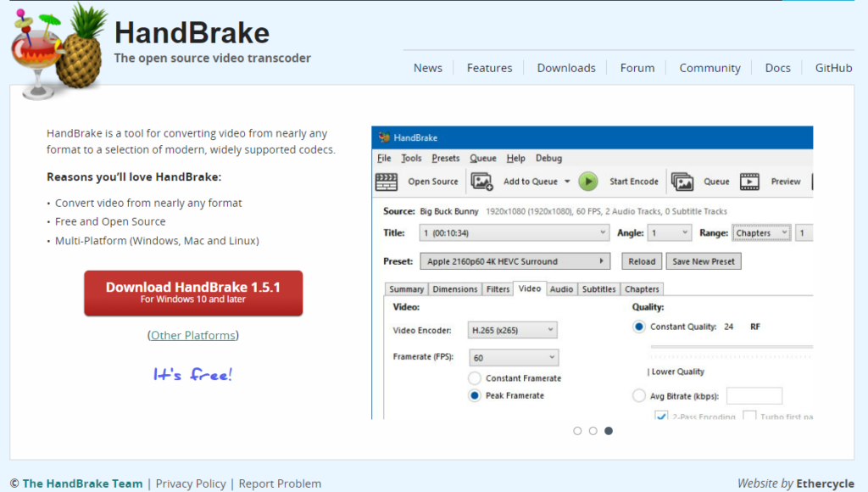The height and width of the screenshot is (492, 868).
Task: Switch to the Summary tab
Action: coord(406,289)
